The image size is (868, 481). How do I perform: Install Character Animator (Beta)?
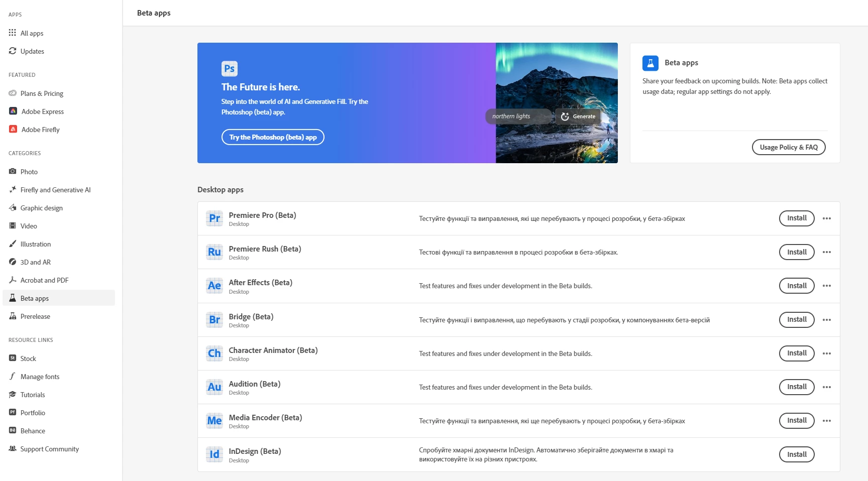tap(797, 353)
